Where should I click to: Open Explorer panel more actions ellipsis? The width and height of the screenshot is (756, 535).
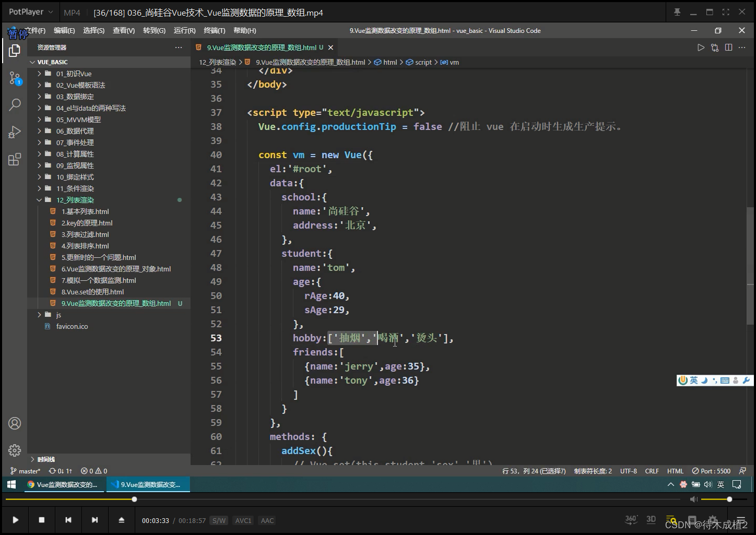tap(179, 47)
